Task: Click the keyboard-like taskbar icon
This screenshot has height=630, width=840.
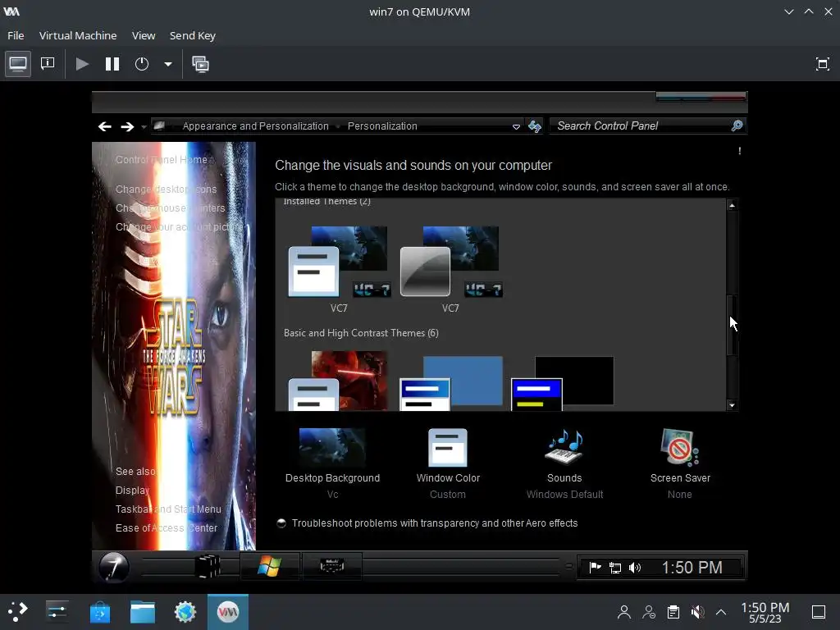Action: click(332, 566)
